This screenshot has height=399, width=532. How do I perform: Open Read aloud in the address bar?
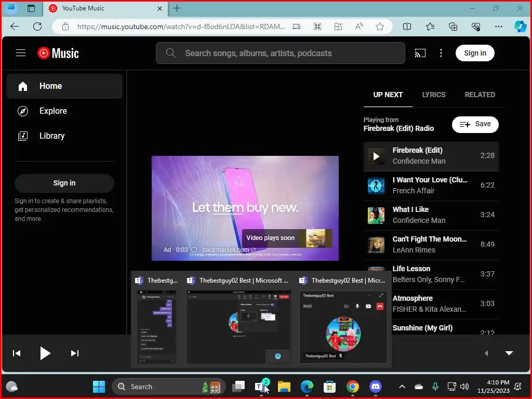coord(358,26)
